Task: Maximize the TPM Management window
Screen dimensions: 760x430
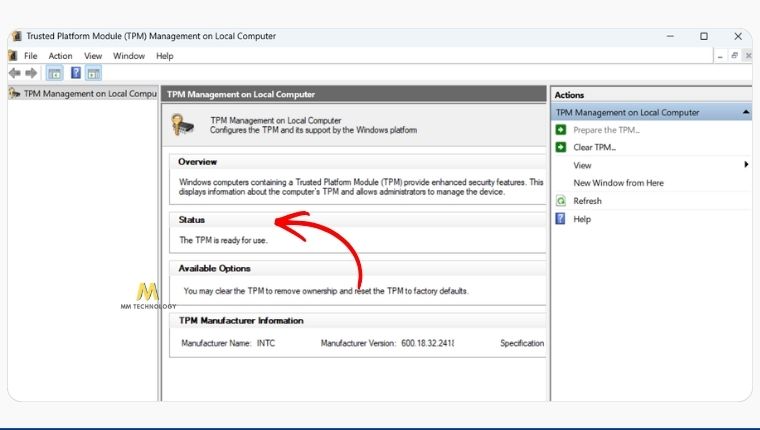Action: point(704,36)
